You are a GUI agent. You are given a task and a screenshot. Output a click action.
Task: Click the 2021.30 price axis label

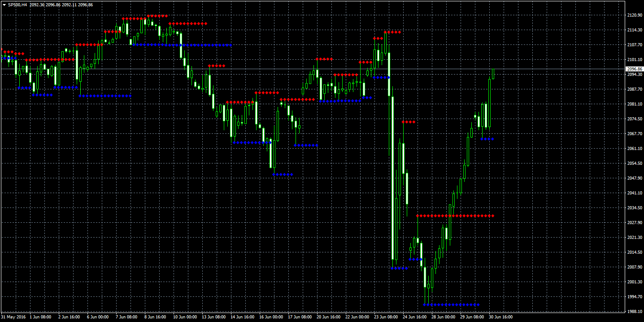click(x=635, y=238)
